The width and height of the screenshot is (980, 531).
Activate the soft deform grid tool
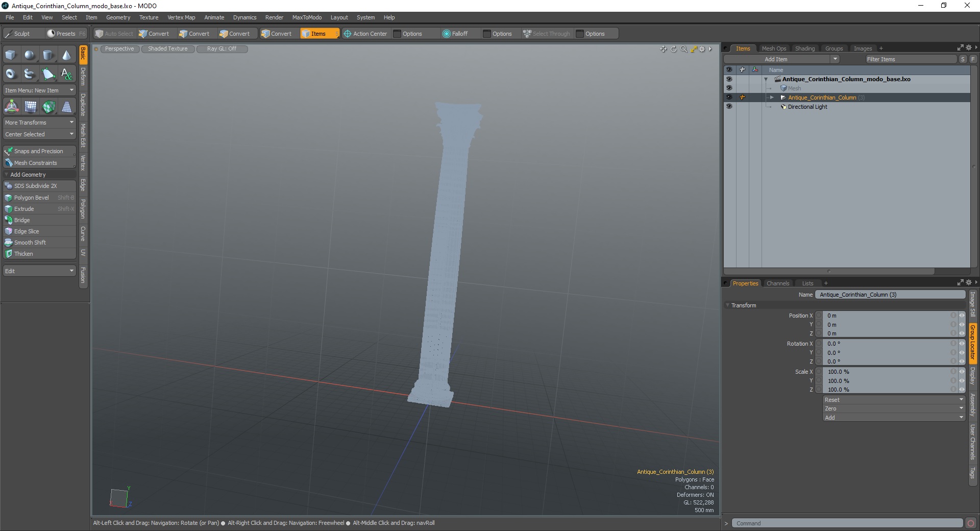coord(30,107)
